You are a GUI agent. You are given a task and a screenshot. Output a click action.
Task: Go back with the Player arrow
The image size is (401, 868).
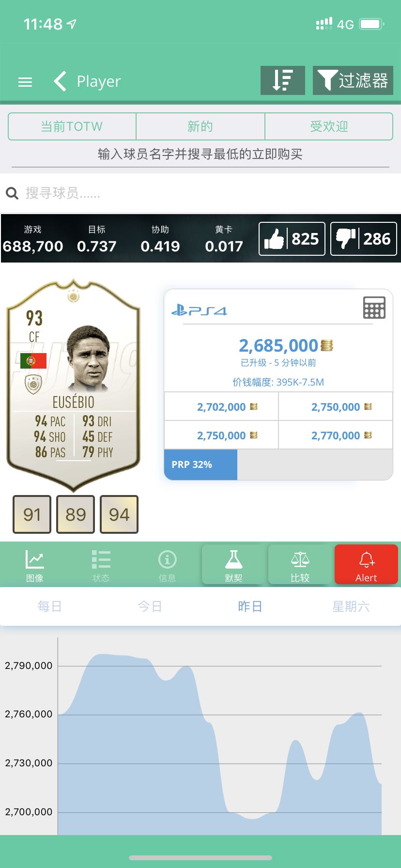coord(60,81)
